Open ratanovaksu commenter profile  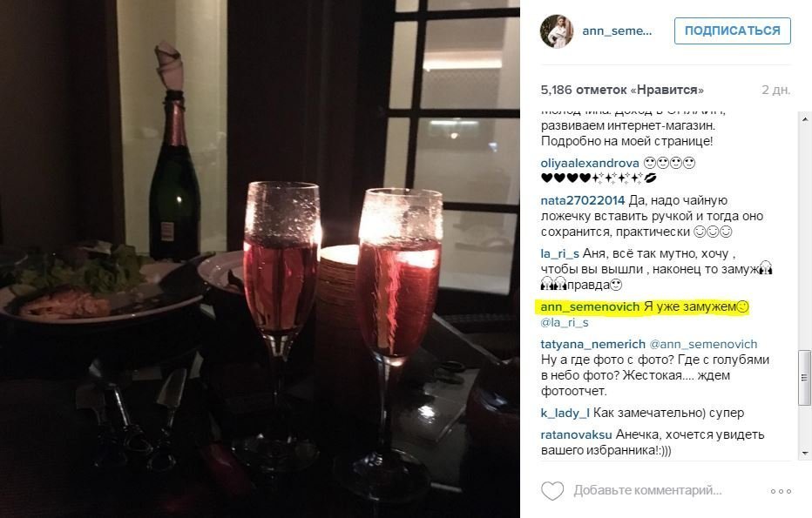[577, 434]
